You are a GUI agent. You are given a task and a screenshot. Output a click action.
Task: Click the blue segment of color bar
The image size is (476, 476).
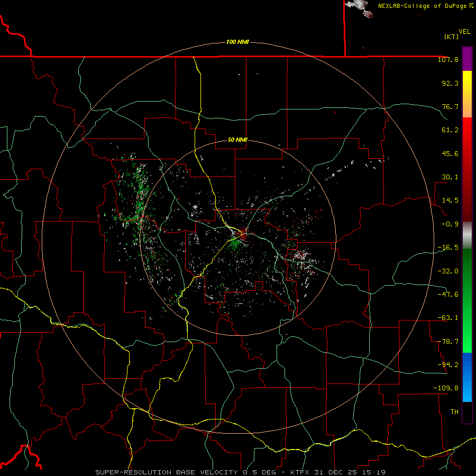467,377
